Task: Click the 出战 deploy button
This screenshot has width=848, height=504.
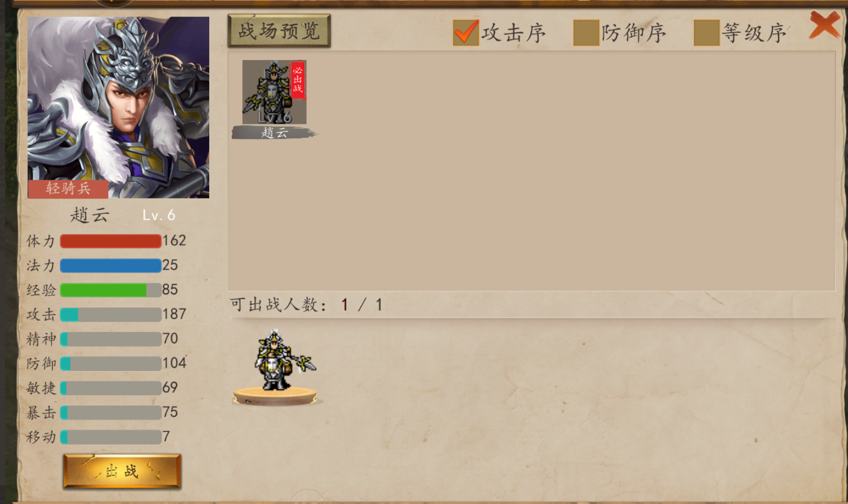Action: click(122, 471)
